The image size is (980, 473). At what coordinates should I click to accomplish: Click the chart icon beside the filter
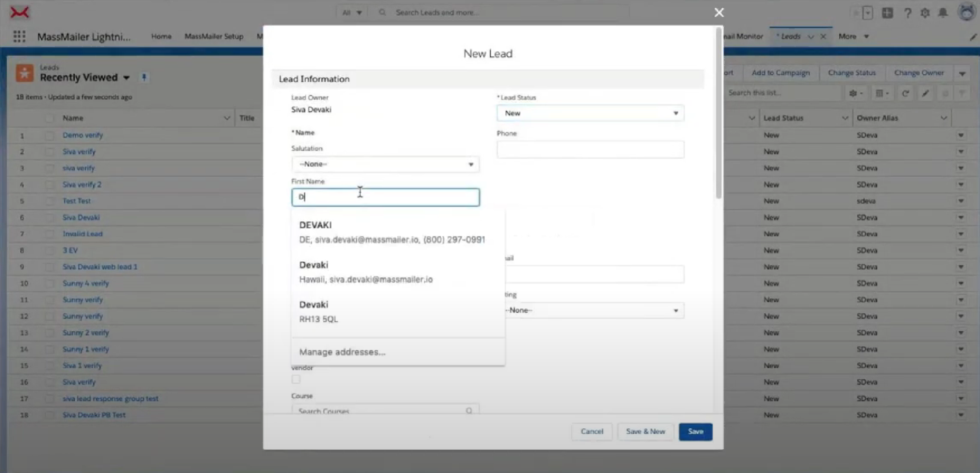pyautogui.click(x=945, y=93)
